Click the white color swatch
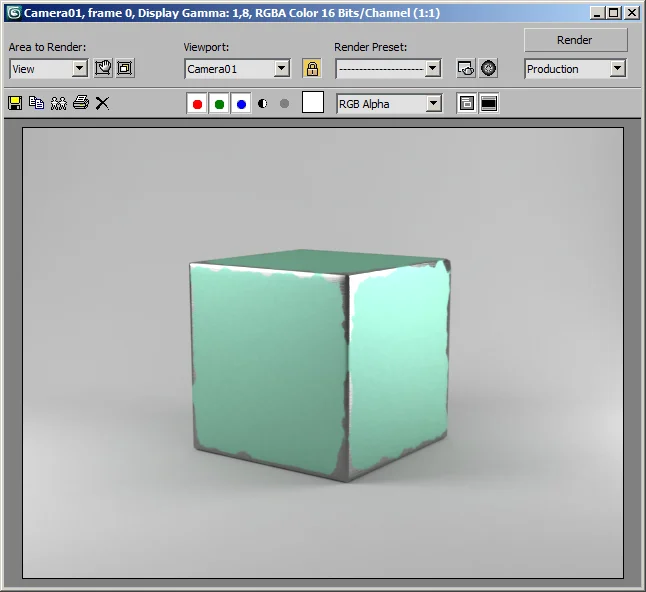Screen dimensions: 646x592 [x=313, y=102]
